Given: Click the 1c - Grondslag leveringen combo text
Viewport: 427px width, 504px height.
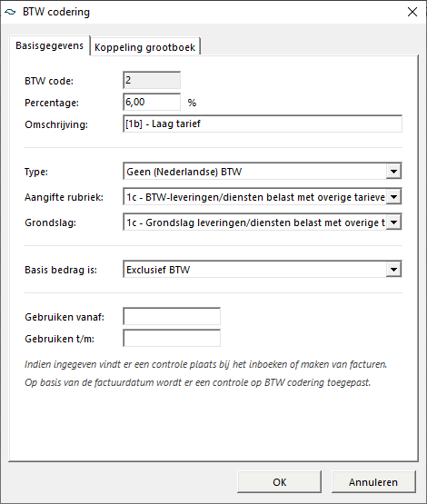Looking at the screenshot, I should [x=255, y=222].
